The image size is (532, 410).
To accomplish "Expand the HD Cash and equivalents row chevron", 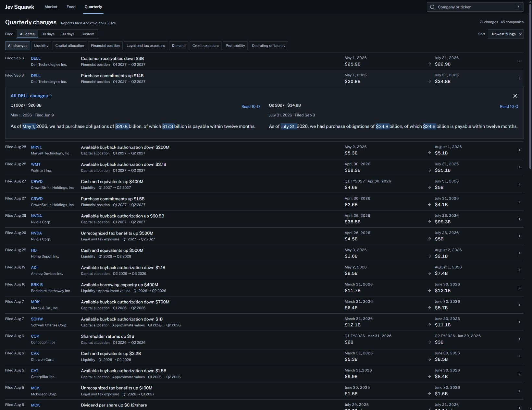I will click(519, 253).
